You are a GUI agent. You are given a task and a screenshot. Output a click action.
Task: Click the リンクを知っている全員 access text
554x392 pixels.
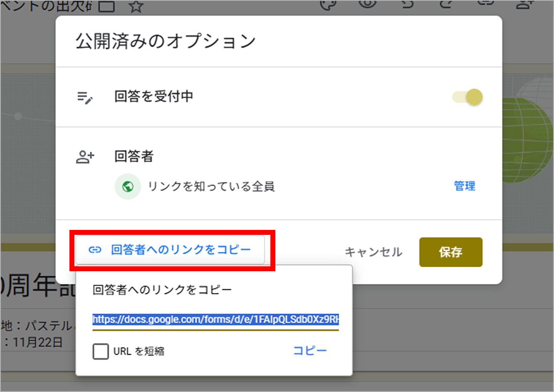pyautogui.click(x=211, y=186)
